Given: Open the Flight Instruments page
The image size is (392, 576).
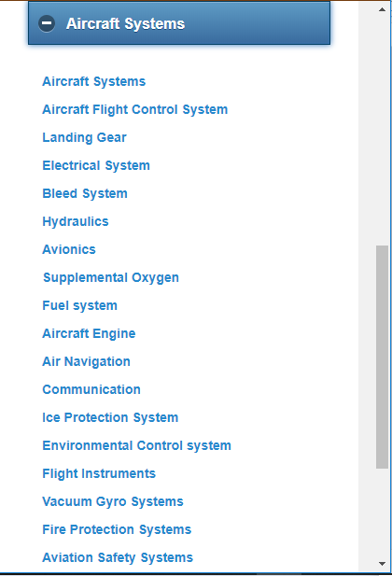Looking at the screenshot, I should (99, 473).
